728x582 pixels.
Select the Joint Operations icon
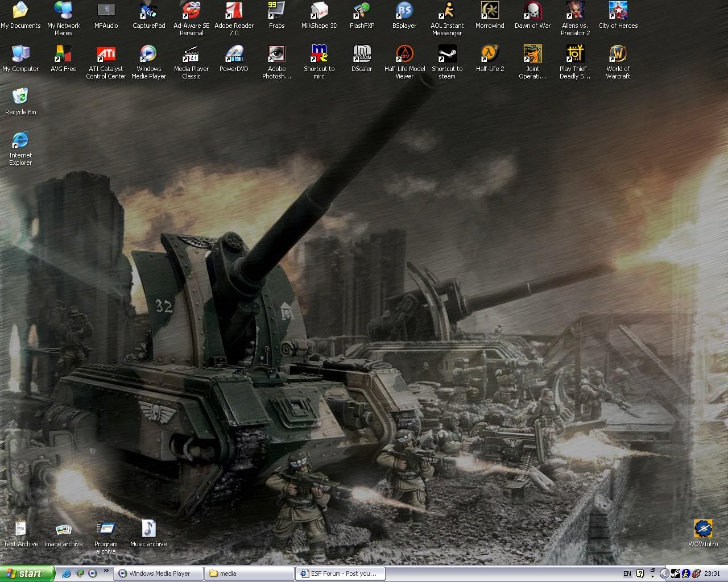tap(532, 62)
